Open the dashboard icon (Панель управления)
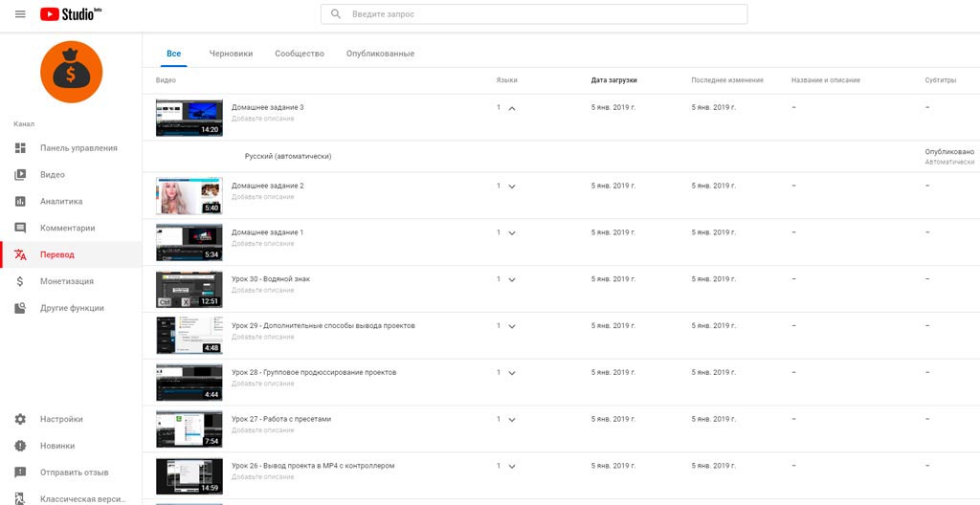Image resolution: width=980 pixels, height=505 pixels. (x=20, y=148)
